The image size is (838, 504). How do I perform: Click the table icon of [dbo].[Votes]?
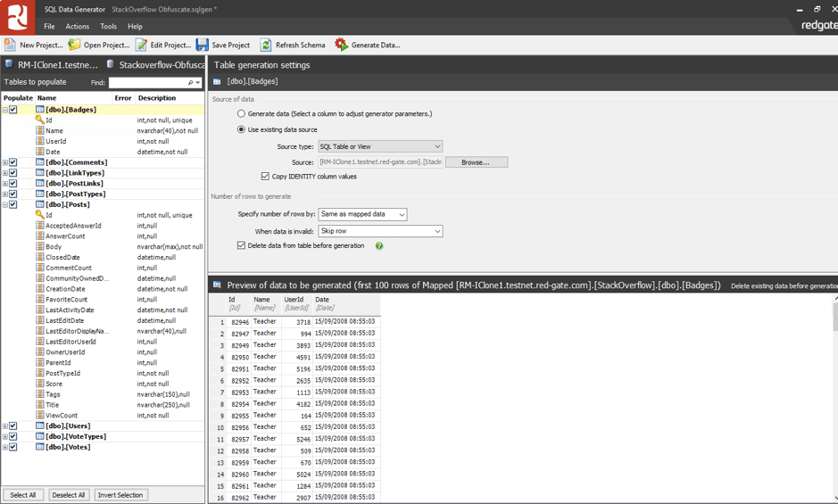39,447
